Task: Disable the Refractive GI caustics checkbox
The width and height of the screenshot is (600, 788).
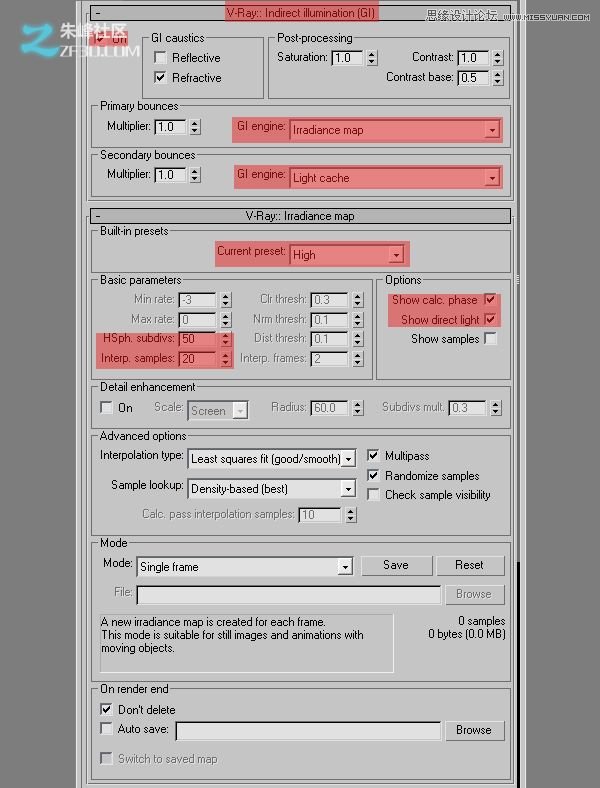Action: pyautogui.click(x=160, y=77)
